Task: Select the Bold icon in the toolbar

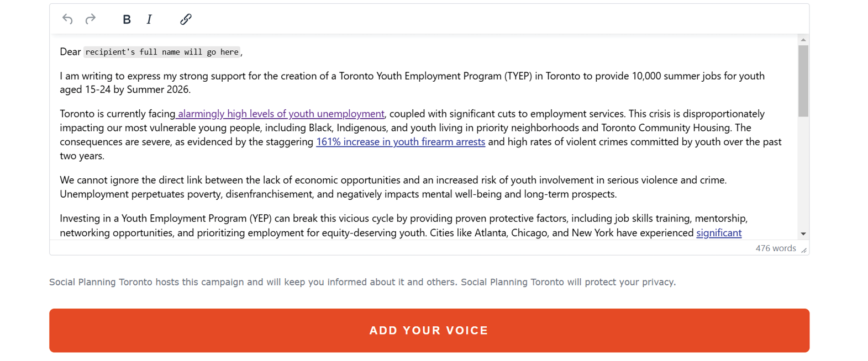Action: point(127,19)
